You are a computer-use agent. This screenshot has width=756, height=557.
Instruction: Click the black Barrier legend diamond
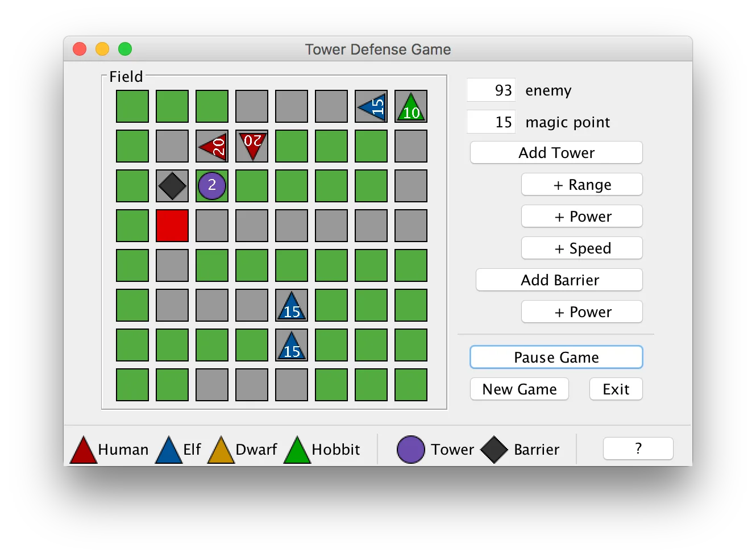(494, 450)
